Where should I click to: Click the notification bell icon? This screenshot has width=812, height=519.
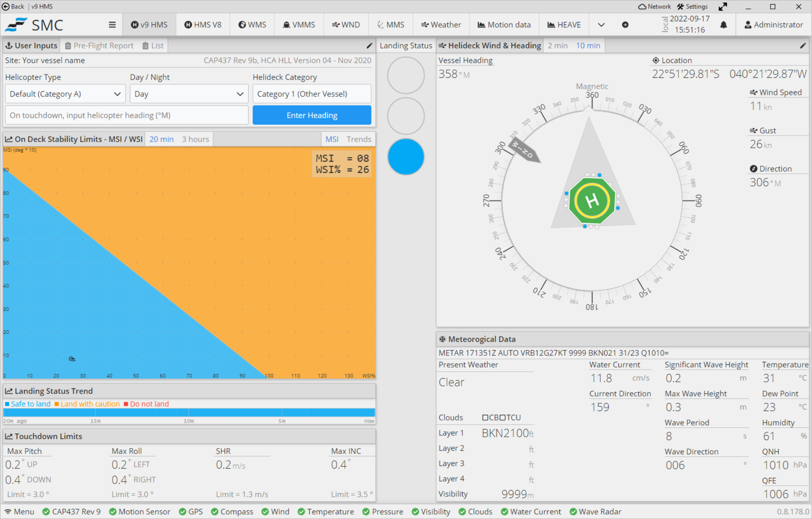coord(724,25)
